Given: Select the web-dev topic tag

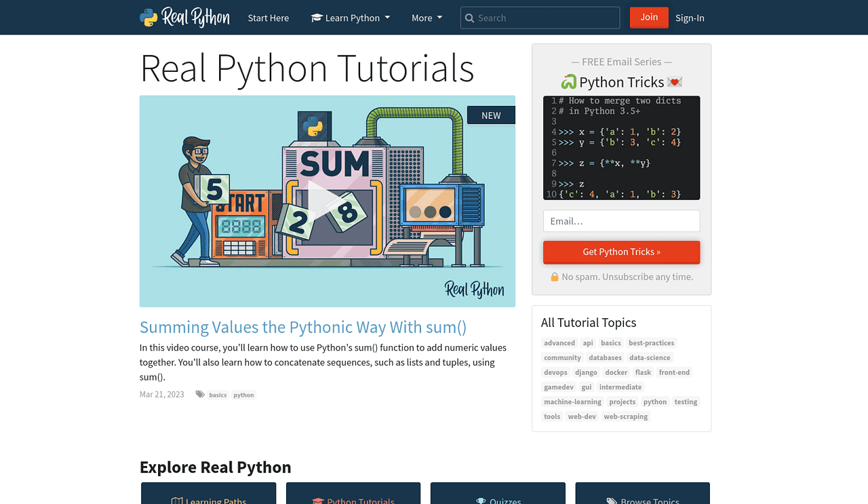Looking at the screenshot, I should tap(582, 416).
